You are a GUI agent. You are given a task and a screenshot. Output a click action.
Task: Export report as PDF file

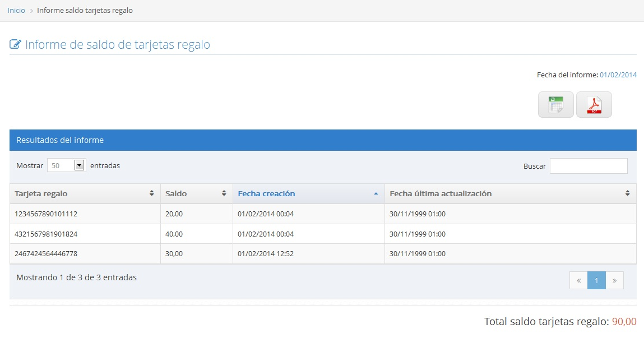pos(594,105)
